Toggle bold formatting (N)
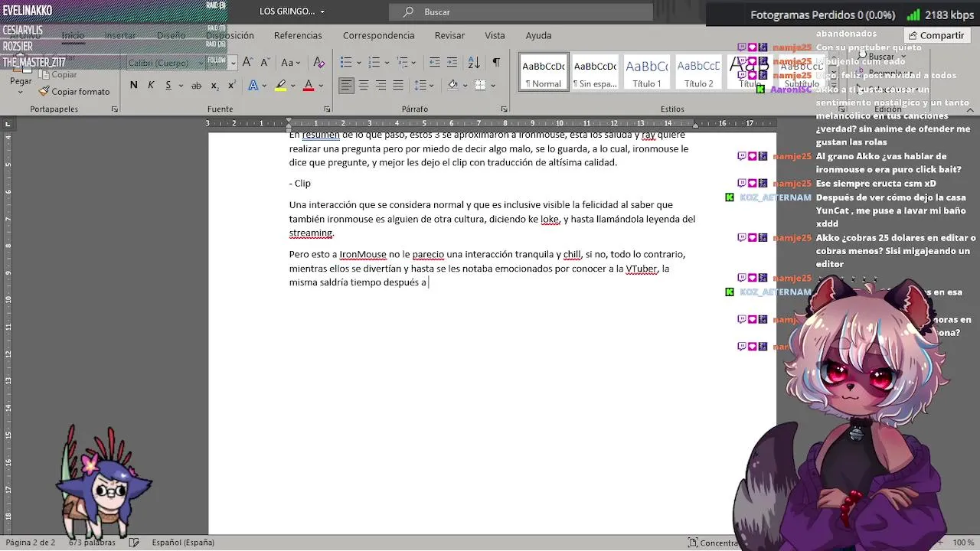980x551 pixels. (134, 85)
